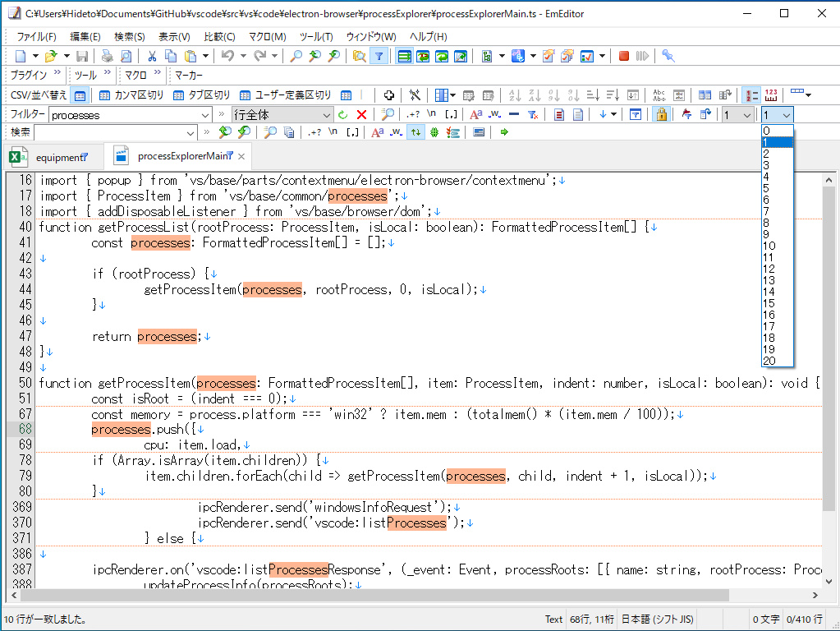
Task: Cancel the filter using the red X icon
Action: click(x=362, y=114)
